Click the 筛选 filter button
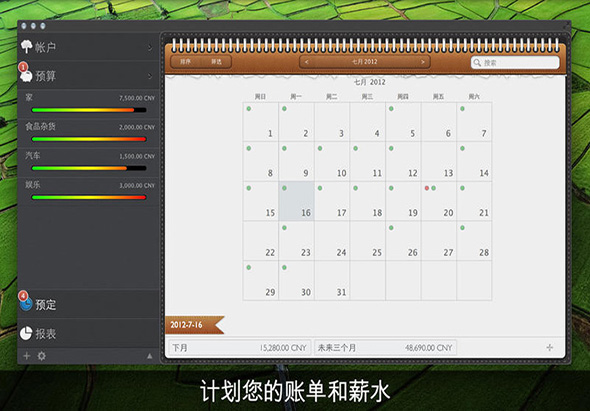This screenshot has height=411, width=590. (216, 62)
